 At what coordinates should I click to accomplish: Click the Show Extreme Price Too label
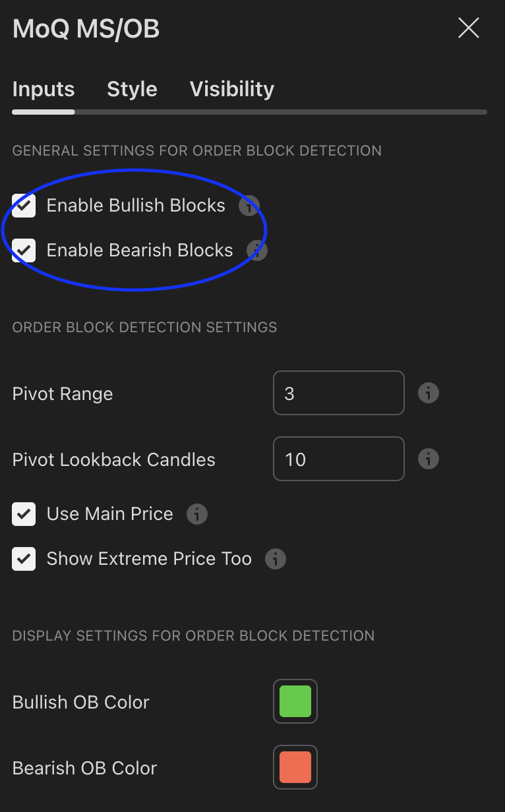click(x=149, y=559)
